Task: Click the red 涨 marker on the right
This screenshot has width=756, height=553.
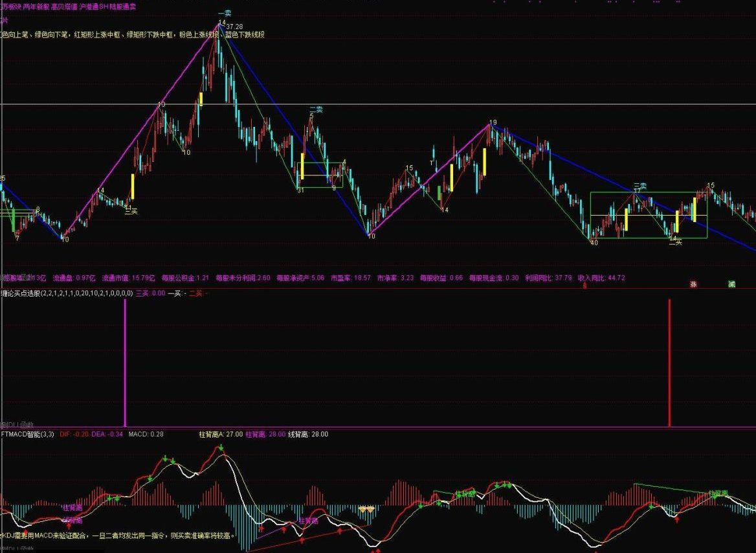Action: (693, 284)
